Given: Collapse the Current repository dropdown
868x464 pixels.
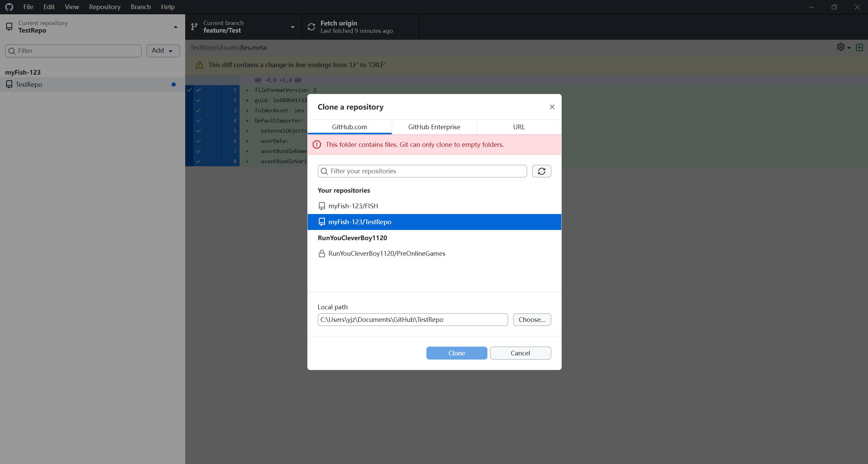Looking at the screenshot, I should pos(92,27).
